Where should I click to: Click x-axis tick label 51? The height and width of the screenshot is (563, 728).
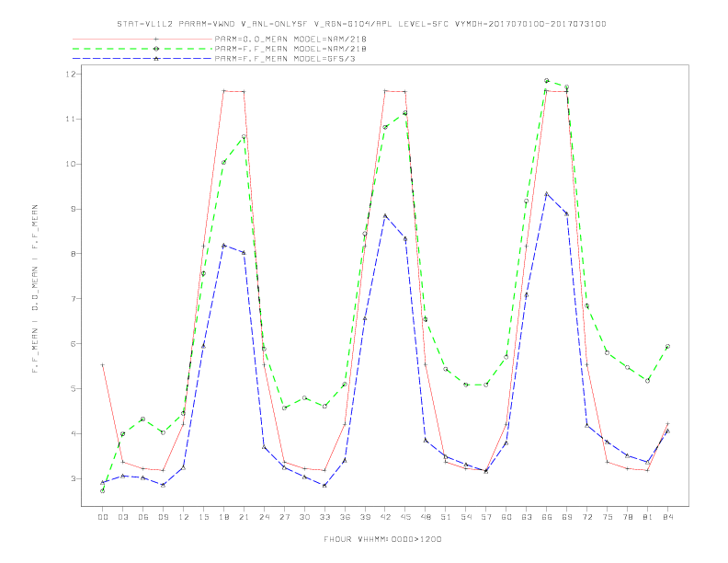[446, 517]
